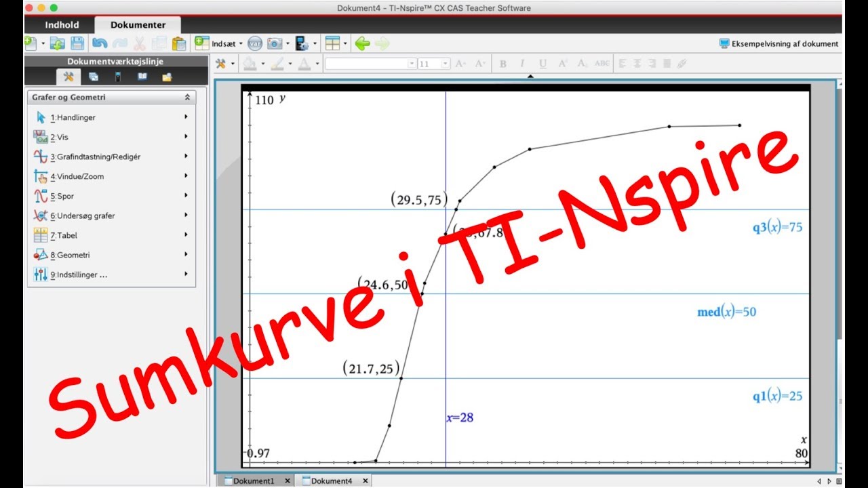Expand the 1:Handlinger submenu arrow
The height and width of the screenshot is (488, 868).
point(186,117)
